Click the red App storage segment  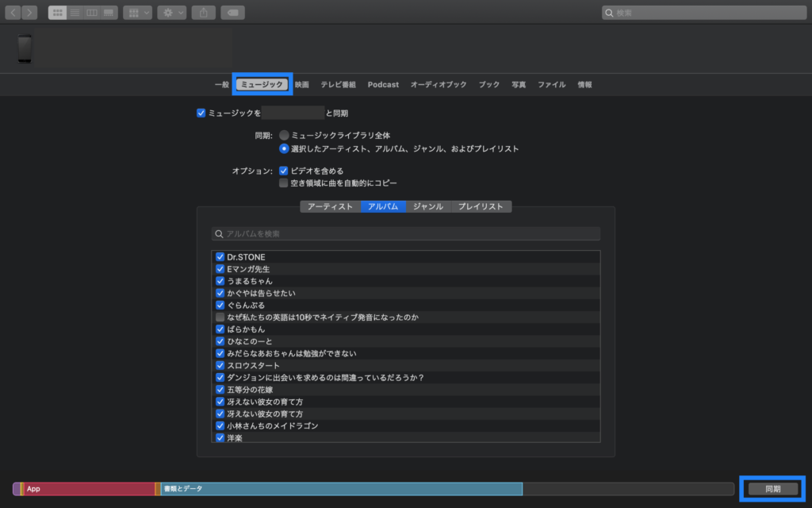(89, 489)
